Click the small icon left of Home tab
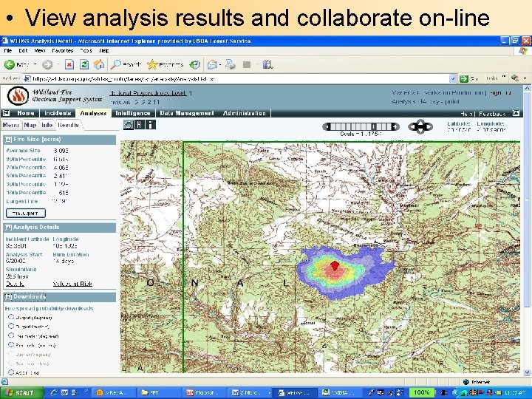This screenshot has height=399, width=532. (x=7, y=113)
